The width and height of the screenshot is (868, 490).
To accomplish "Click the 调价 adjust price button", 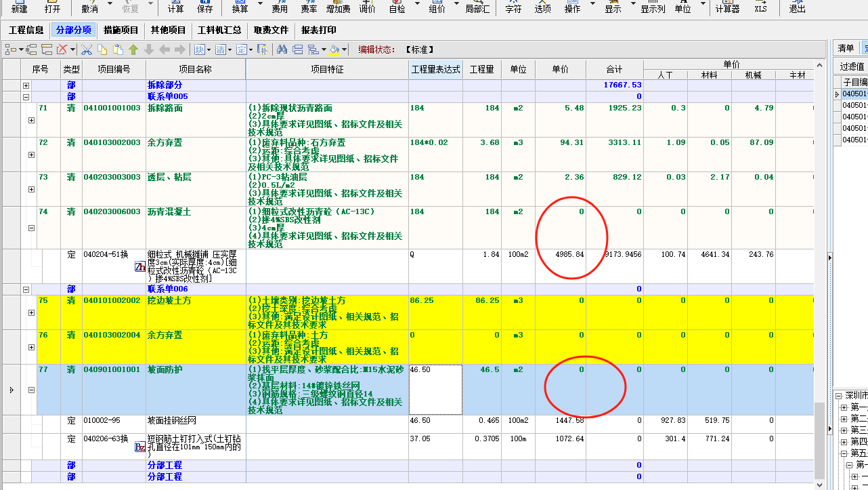I will pyautogui.click(x=367, y=7).
